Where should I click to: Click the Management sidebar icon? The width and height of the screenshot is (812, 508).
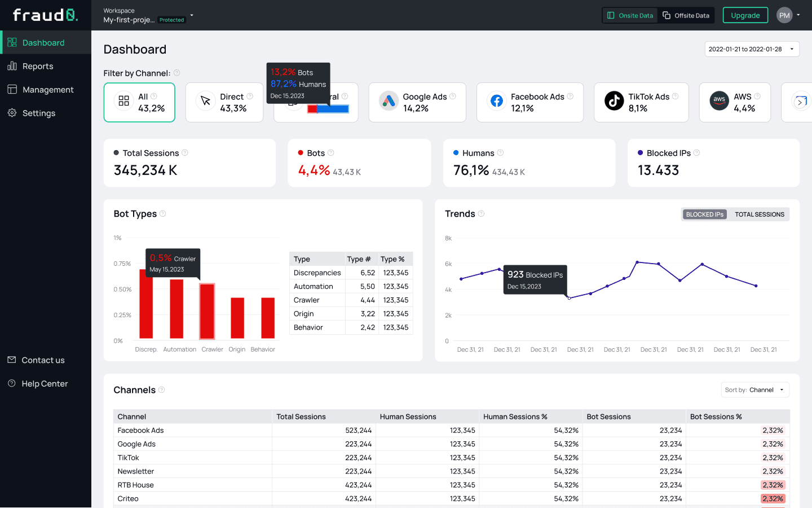[11, 89]
